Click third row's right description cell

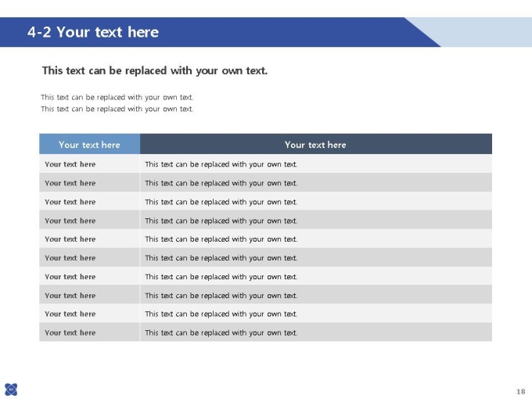pyautogui.click(x=316, y=202)
